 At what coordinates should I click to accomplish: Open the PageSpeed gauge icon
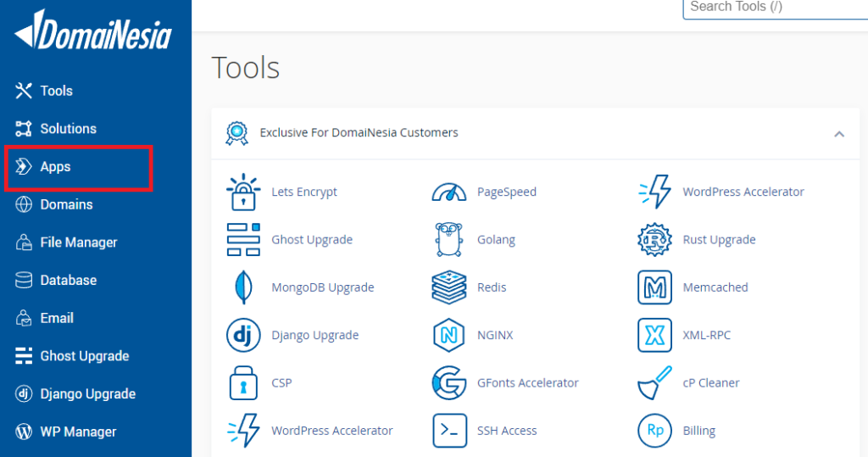448,192
